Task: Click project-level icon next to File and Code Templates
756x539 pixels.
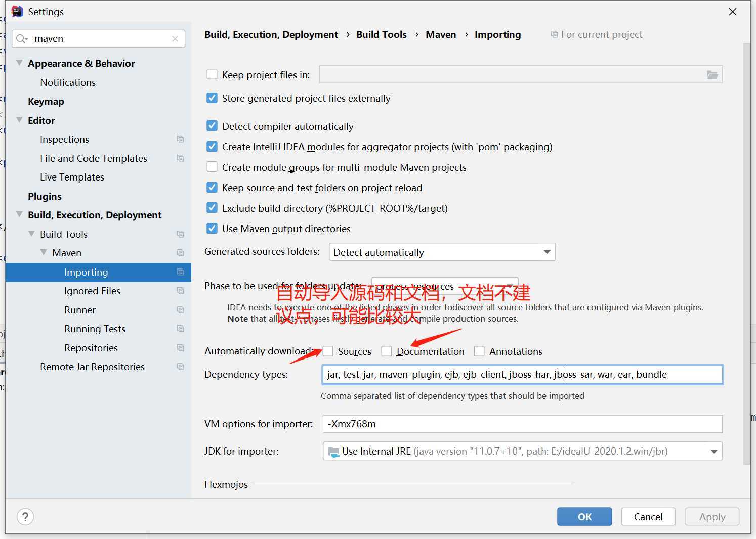Action: pyautogui.click(x=180, y=158)
